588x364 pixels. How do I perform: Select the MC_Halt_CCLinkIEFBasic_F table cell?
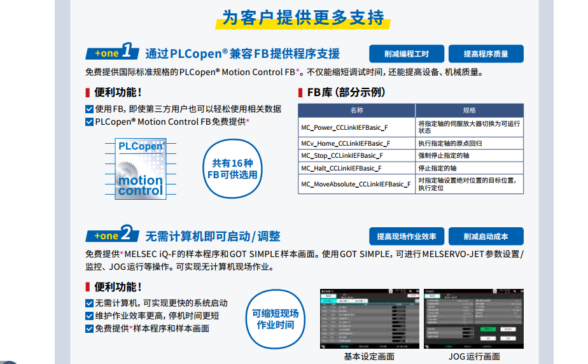click(356, 168)
